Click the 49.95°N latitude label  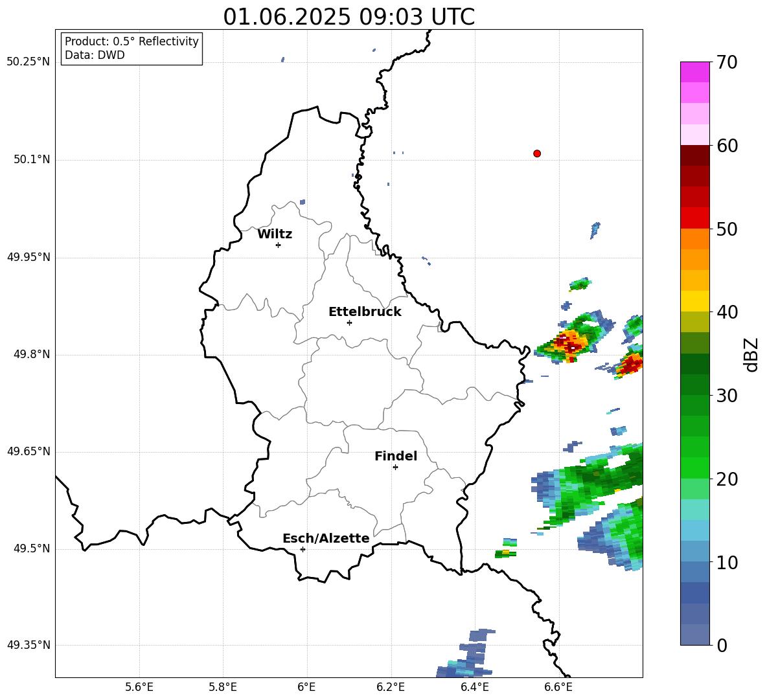click(29, 257)
